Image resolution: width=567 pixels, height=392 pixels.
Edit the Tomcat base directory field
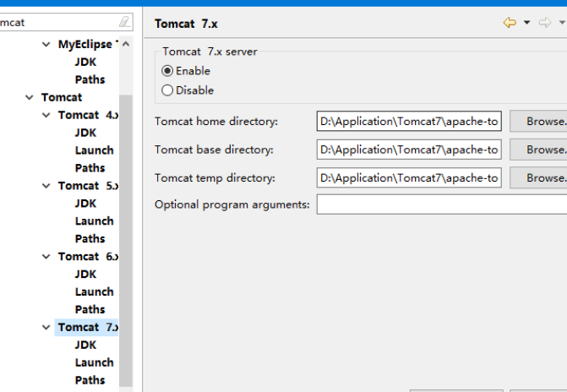[x=409, y=150]
